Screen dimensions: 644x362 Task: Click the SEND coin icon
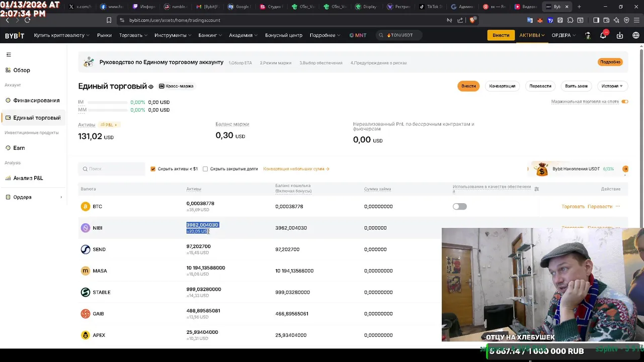[86, 249]
